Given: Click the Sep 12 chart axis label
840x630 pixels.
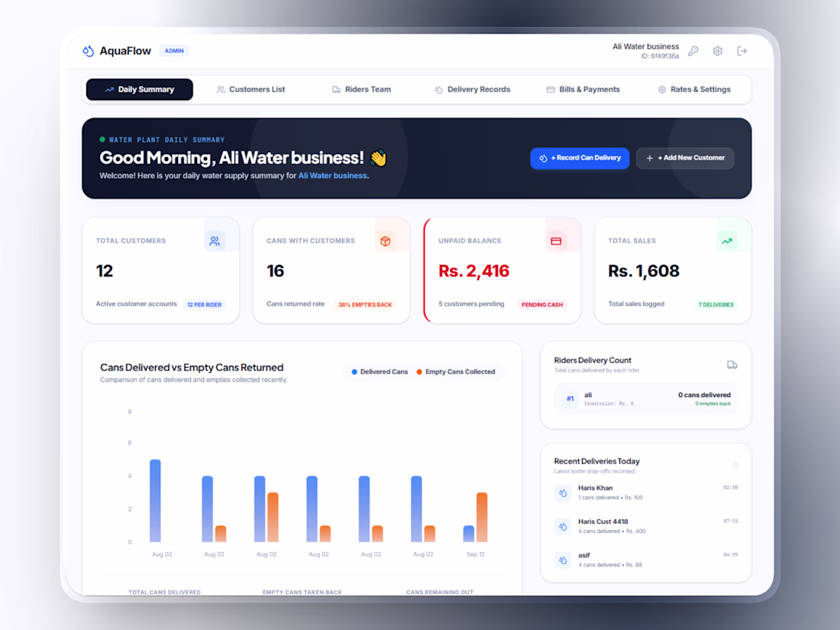Looking at the screenshot, I should pos(476,554).
